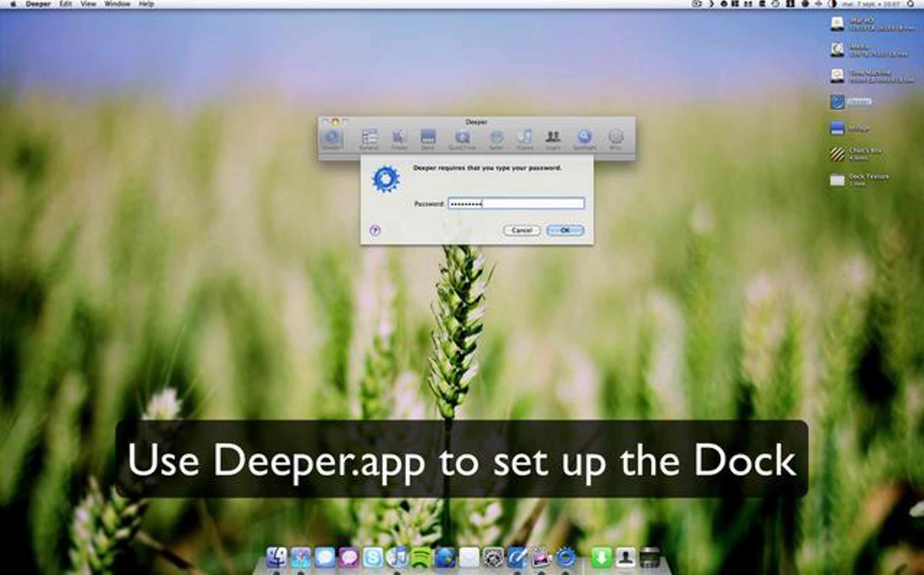Select the Deeper pane in the toolbar
This screenshot has width=924, height=575.
[x=331, y=139]
